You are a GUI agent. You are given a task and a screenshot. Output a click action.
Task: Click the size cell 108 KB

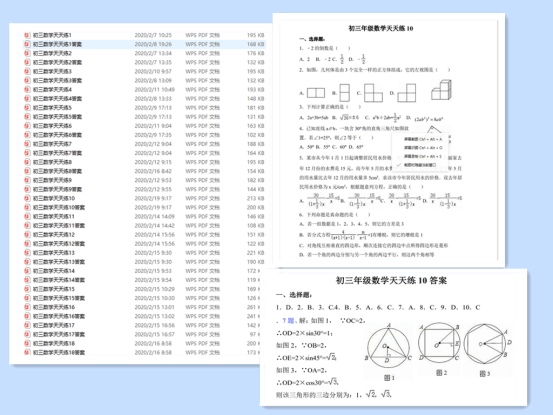[256, 226]
